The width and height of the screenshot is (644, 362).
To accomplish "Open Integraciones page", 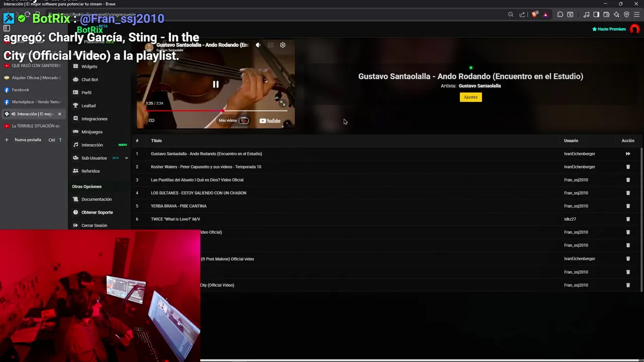I will pyautogui.click(x=94, y=119).
